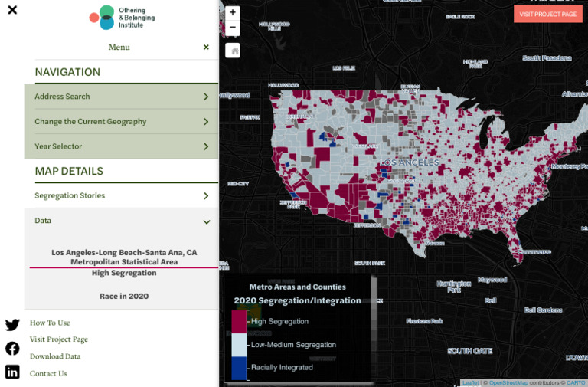
Task: Click the Othering & Belonging Institute logo
Action: click(x=122, y=18)
